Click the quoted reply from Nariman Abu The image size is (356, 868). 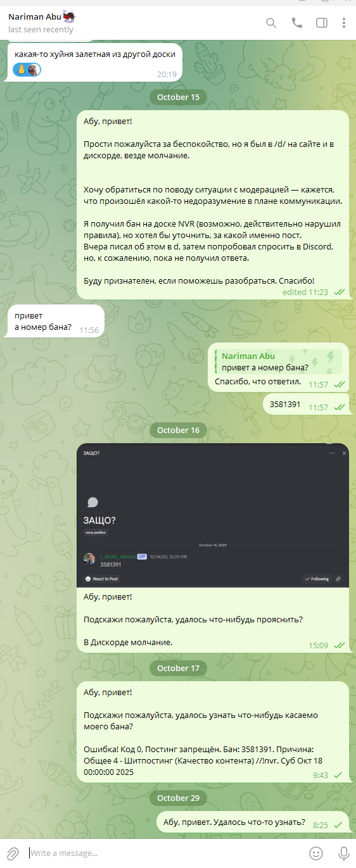tap(278, 362)
